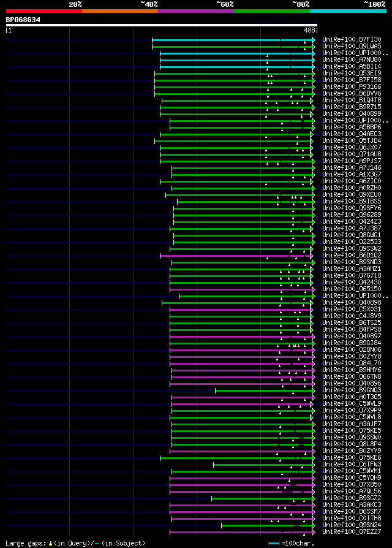Select the UniRef100_Q9SSW2 label
This screenshot has width=392, height=548.
pos(352,248)
